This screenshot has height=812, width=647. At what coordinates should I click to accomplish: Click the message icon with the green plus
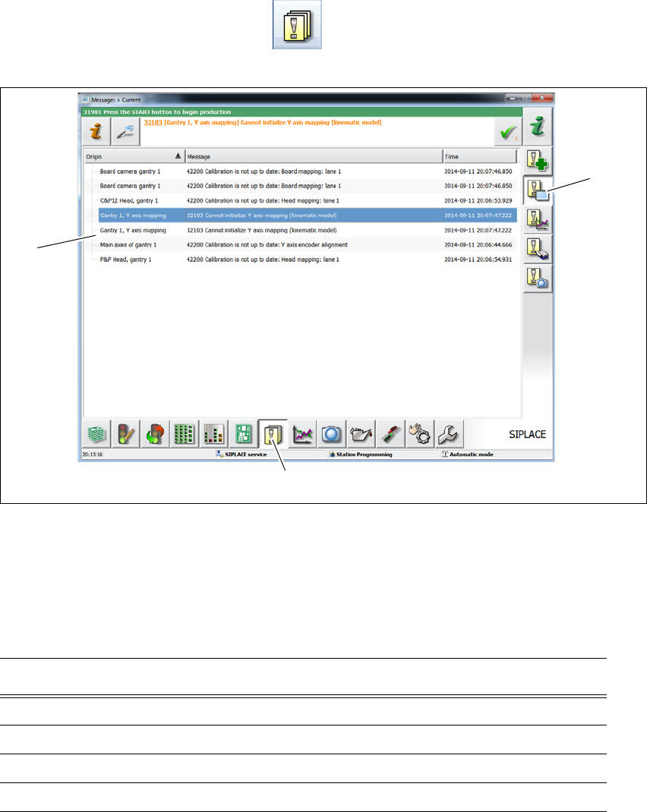[538, 161]
